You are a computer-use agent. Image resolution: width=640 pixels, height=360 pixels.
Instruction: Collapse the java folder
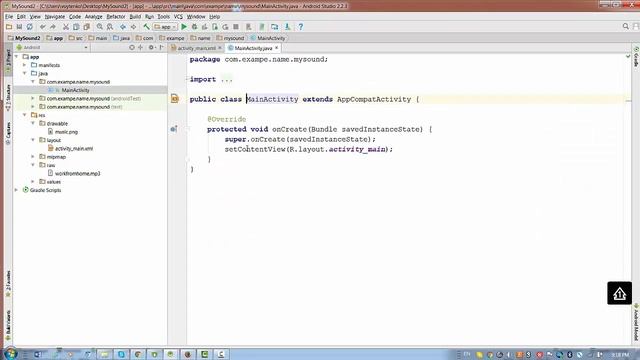(x=24, y=73)
